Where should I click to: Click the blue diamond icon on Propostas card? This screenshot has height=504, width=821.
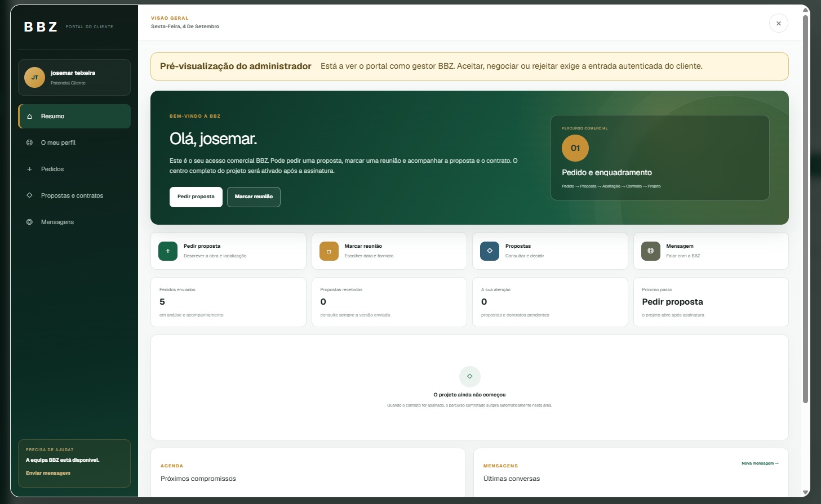pos(490,251)
